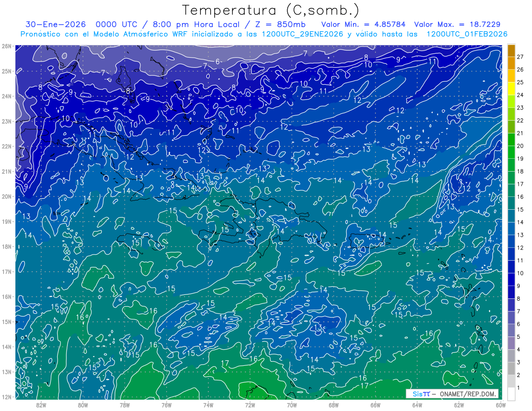Click legend value 20 on color bar

tap(520, 146)
